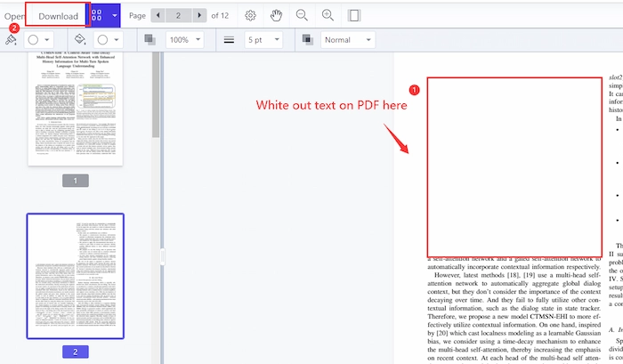This screenshot has height=364, width=623.
Task: Select the fill color bucket icon
Action: [78, 40]
